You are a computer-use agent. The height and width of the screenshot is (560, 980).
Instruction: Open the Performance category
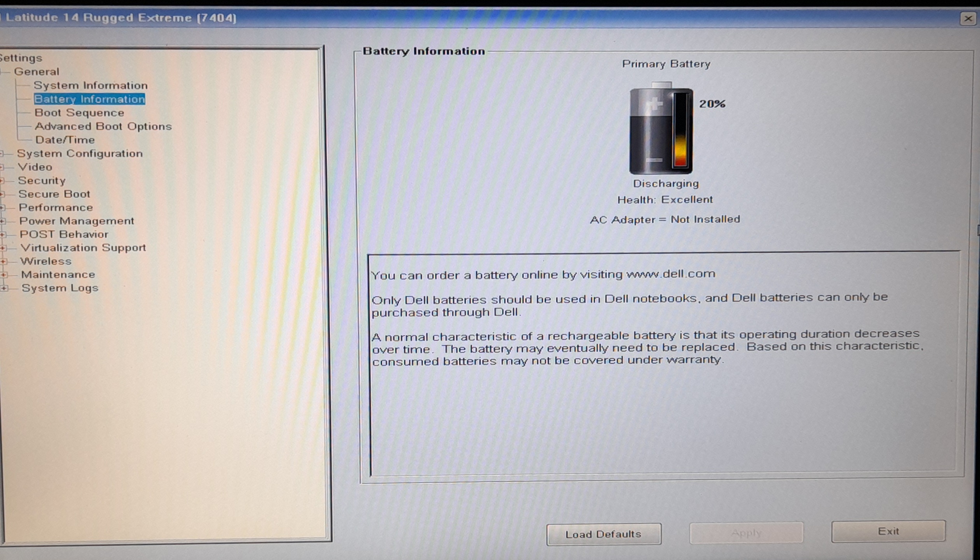click(x=56, y=208)
